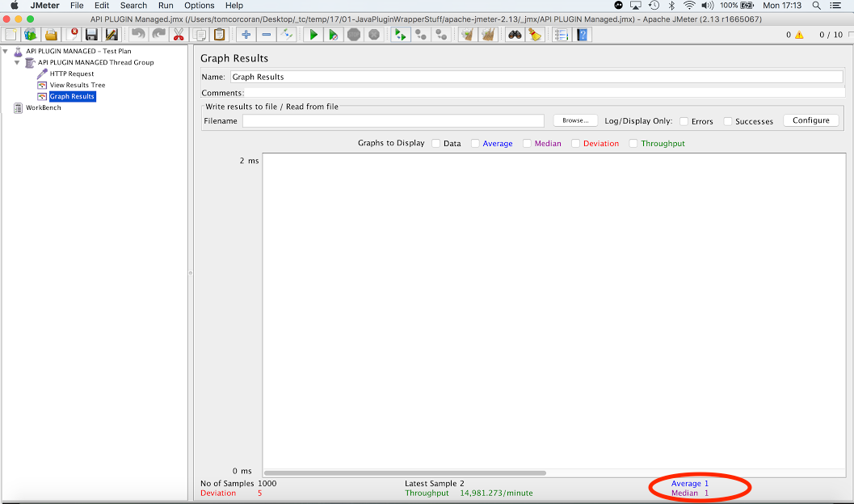The height and width of the screenshot is (504, 854).
Task: Collapse the API PLUGIN MANAGED Test Plan node
Action: coord(6,51)
